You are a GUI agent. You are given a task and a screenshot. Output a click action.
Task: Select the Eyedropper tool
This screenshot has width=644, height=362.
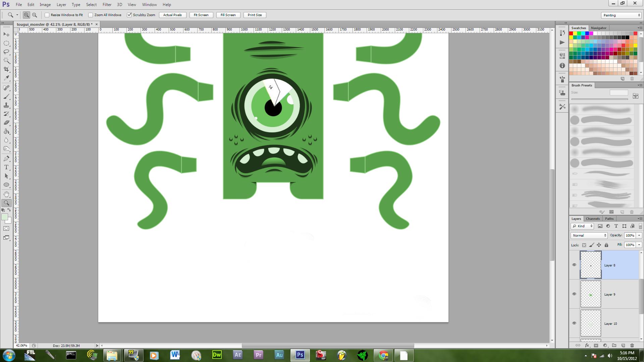pyautogui.click(x=6, y=78)
